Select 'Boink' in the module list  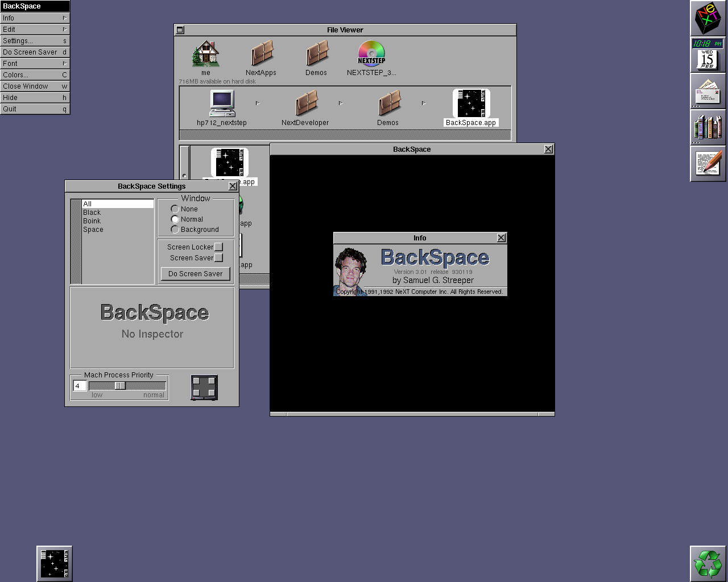[x=118, y=221]
